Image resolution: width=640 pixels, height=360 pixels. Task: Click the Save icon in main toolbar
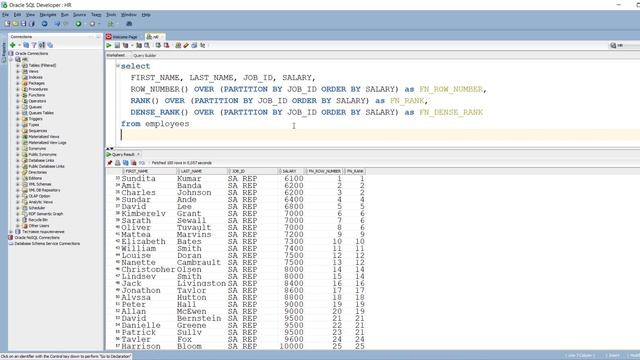[24, 24]
